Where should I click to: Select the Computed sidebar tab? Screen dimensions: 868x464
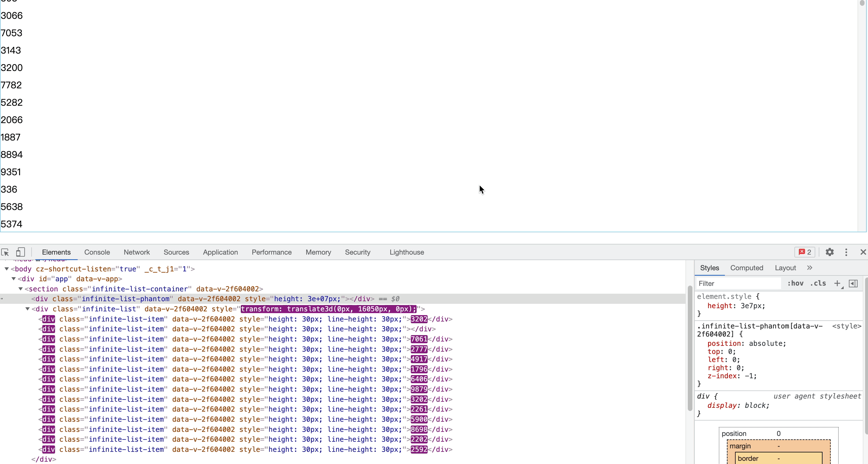[x=747, y=268]
